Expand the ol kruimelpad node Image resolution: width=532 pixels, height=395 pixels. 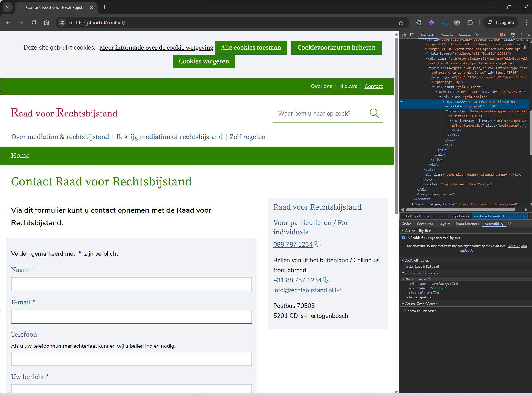[450, 121]
